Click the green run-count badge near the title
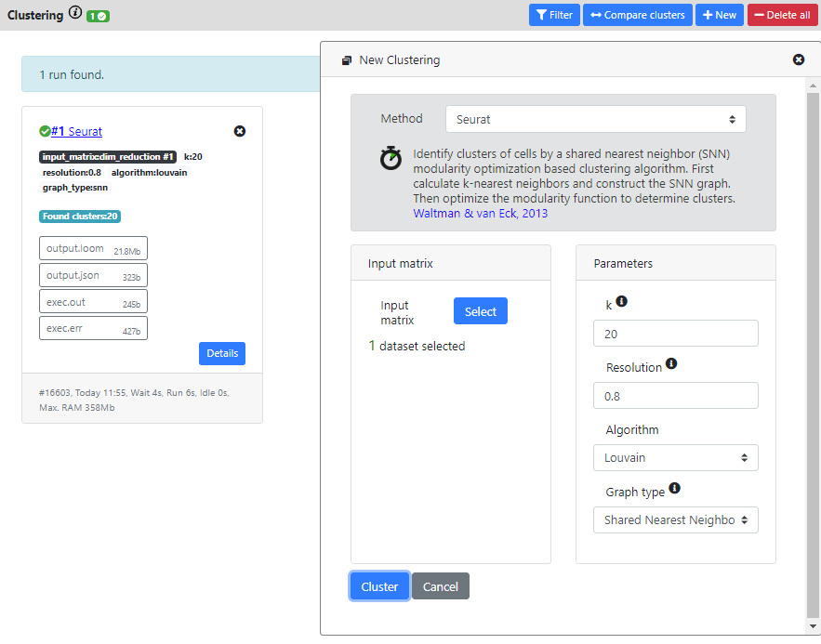 (x=97, y=16)
